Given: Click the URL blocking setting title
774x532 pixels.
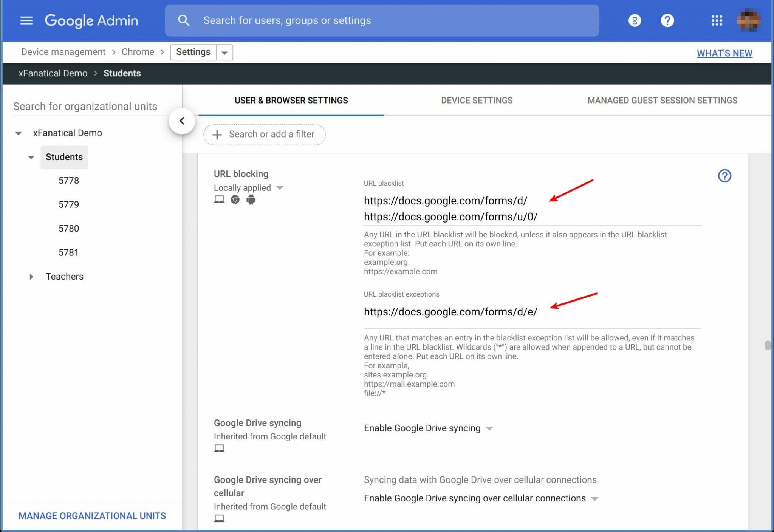Looking at the screenshot, I should coord(241,174).
